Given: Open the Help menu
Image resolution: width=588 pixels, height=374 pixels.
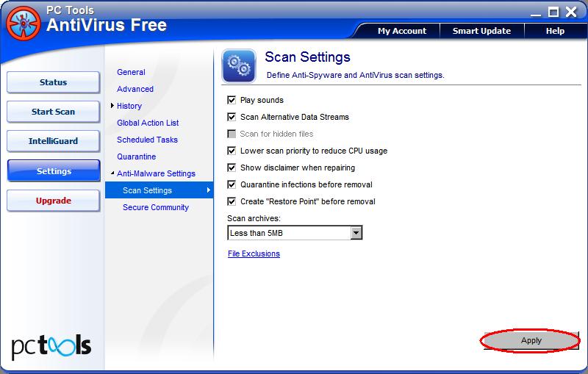Looking at the screenshot, I should 555,31.
